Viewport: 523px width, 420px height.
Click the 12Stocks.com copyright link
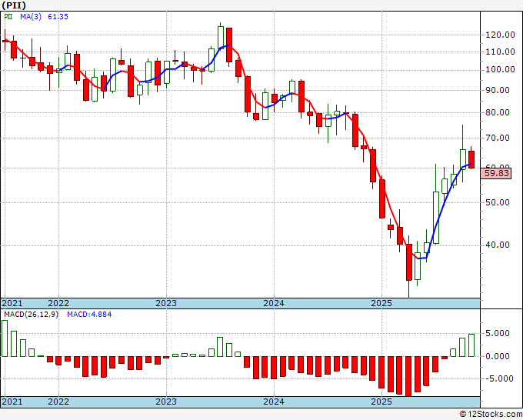[491, 415]
